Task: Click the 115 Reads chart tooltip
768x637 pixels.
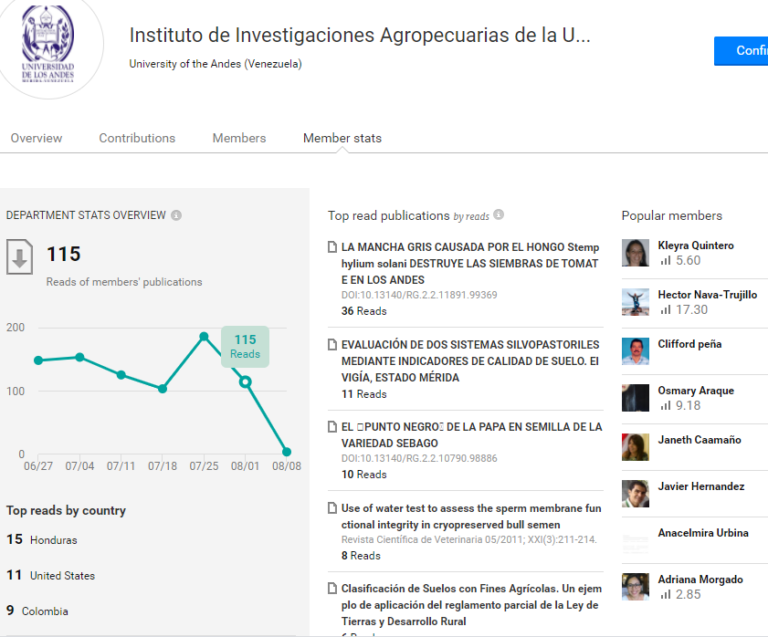Action: (245, 347)
